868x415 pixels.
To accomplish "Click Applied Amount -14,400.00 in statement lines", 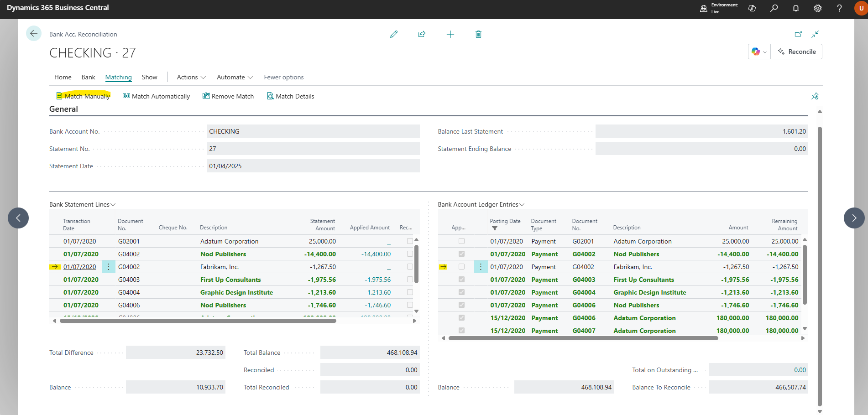I will click(376, 254).
